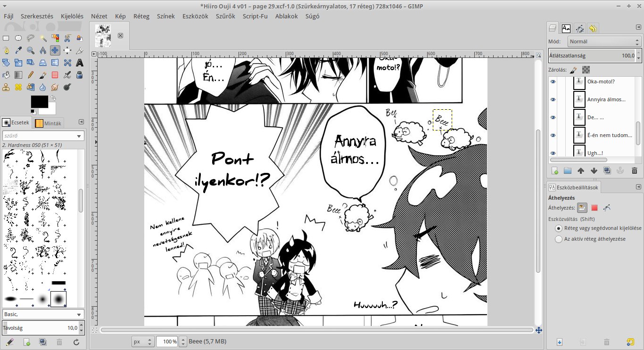The width and height of the screenshot is (644, 350).
Task: Lower layer with down arrow button
Action: click(x=594, y=171)
